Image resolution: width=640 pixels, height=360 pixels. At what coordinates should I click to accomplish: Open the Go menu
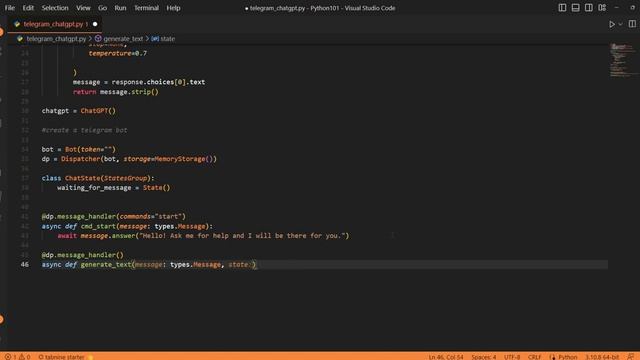tap(102, 8)
